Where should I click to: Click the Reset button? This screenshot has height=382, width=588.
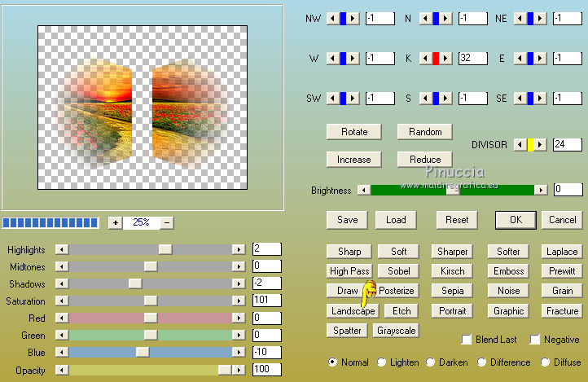point(457,220)
